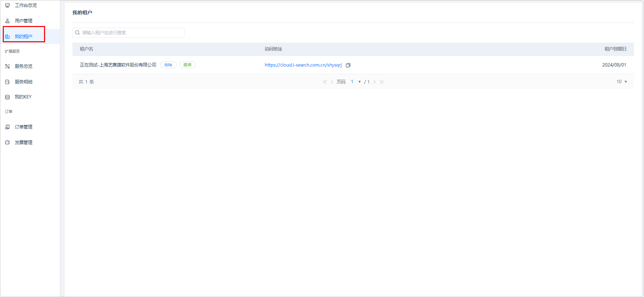The image size is (644, 297).
Task: Click the RPA tag on tenant row
Action: (x=168, y=65)
